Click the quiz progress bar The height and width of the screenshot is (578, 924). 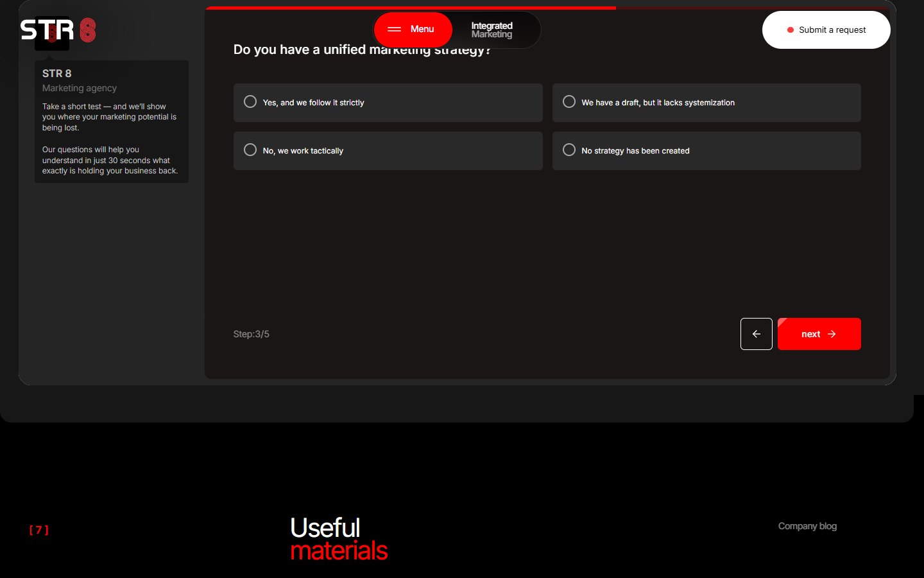click(547, 8)
